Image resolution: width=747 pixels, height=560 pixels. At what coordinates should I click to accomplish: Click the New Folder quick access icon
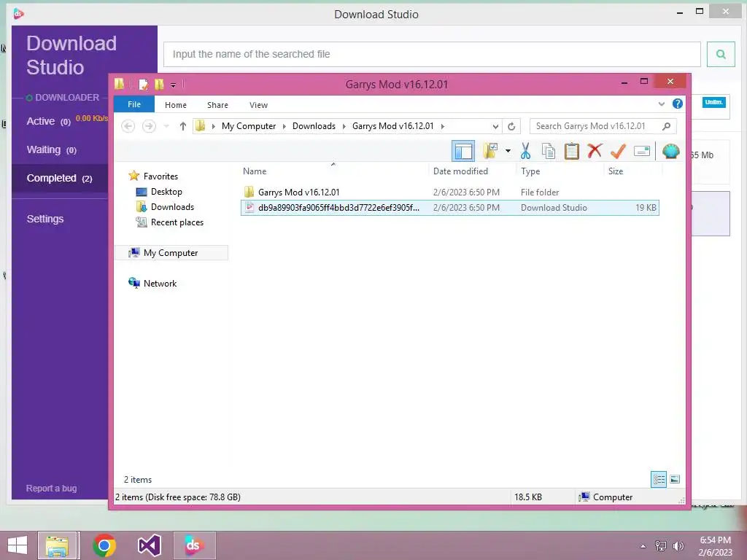coord(159,85)
